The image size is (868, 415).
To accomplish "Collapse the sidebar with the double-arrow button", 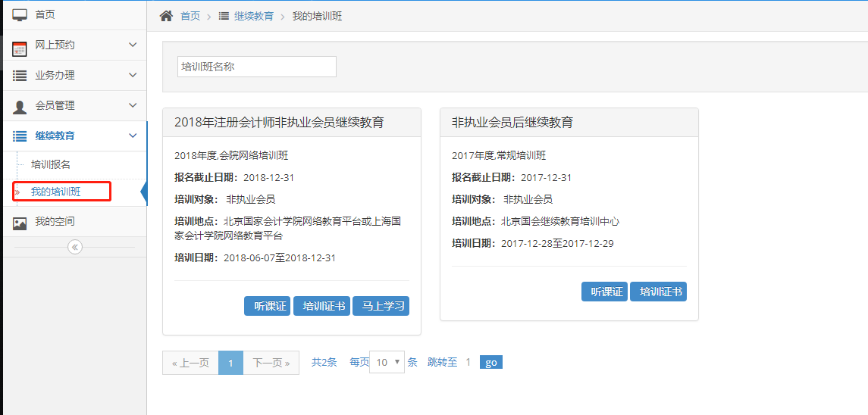I will click(75, 247).
